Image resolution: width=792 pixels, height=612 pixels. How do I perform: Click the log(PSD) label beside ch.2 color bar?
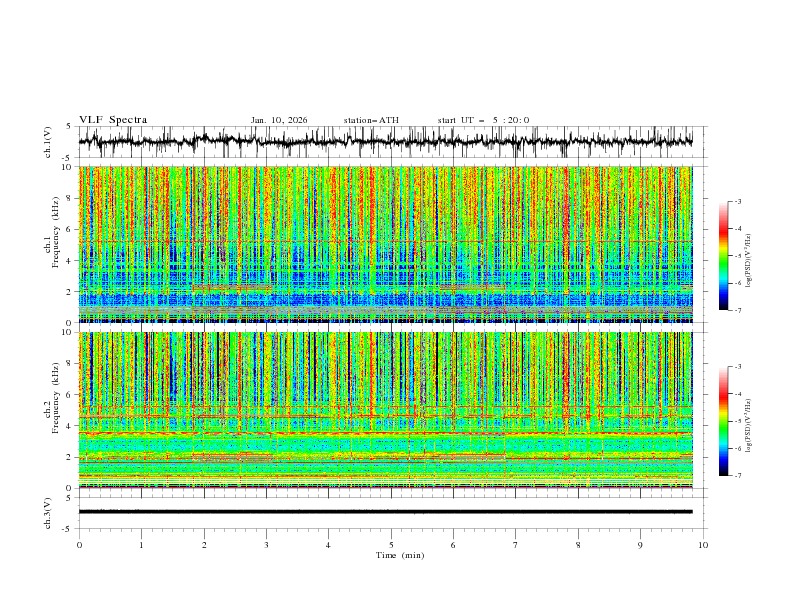point(749,426)
